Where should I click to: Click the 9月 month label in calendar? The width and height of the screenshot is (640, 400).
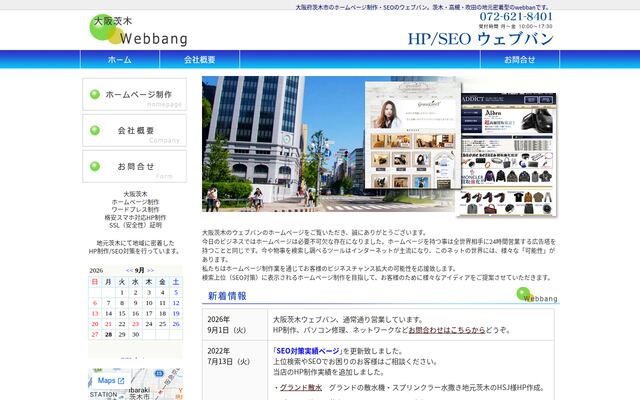tap(140, 270)
